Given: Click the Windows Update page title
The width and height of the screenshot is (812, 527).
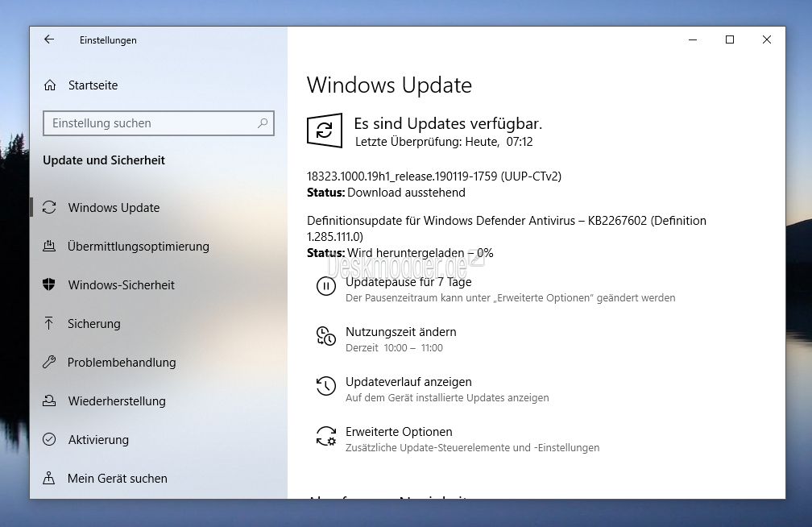Looking at the screenshot, I should 389,85.
